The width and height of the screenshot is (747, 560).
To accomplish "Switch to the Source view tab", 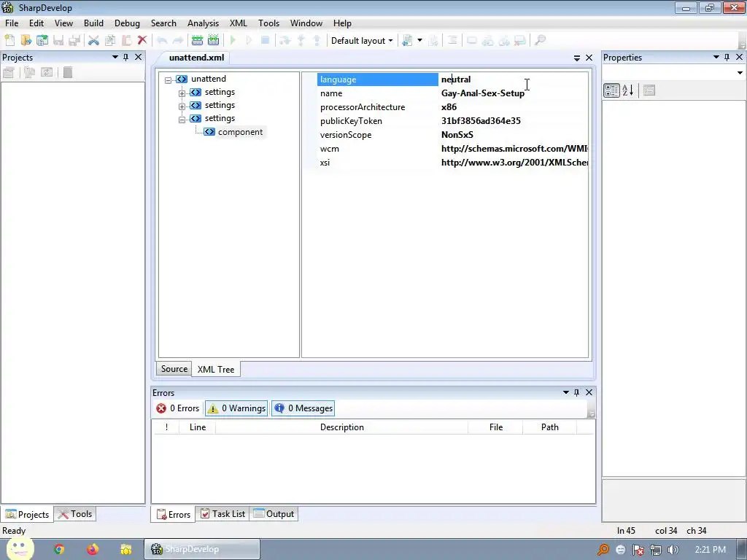I will point(174,368).
